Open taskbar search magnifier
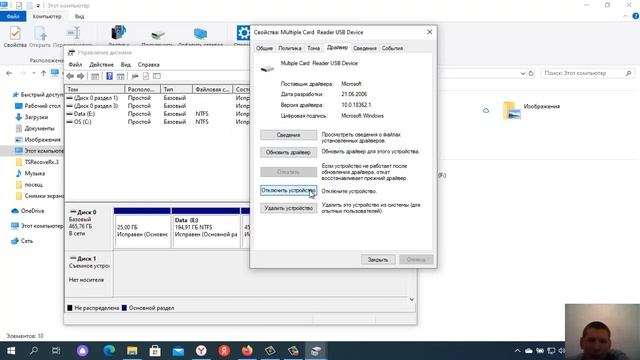The image size is (640, 360). click(x=34, y=351)
